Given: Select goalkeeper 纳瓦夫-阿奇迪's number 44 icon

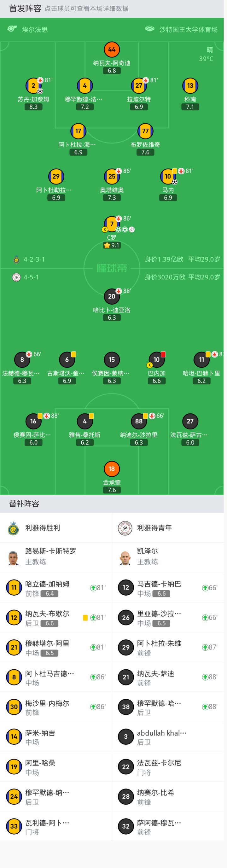Looking at the screenshot, I should (112, 50).
